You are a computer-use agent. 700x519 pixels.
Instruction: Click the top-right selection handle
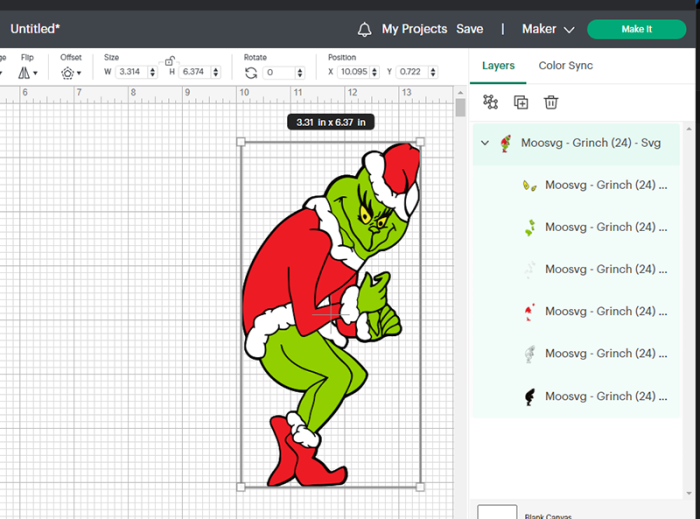(x=420, y=142)
